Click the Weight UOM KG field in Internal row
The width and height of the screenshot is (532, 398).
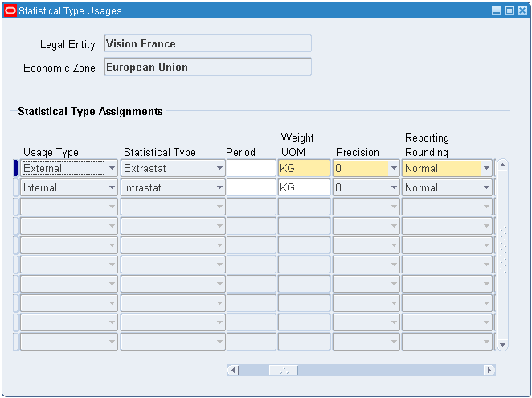click(304, 187)
